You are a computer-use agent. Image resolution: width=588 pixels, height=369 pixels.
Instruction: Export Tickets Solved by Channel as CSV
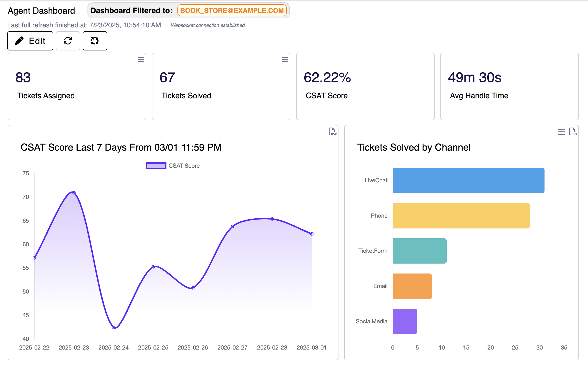pyautogui.click(x=573, y=132)
